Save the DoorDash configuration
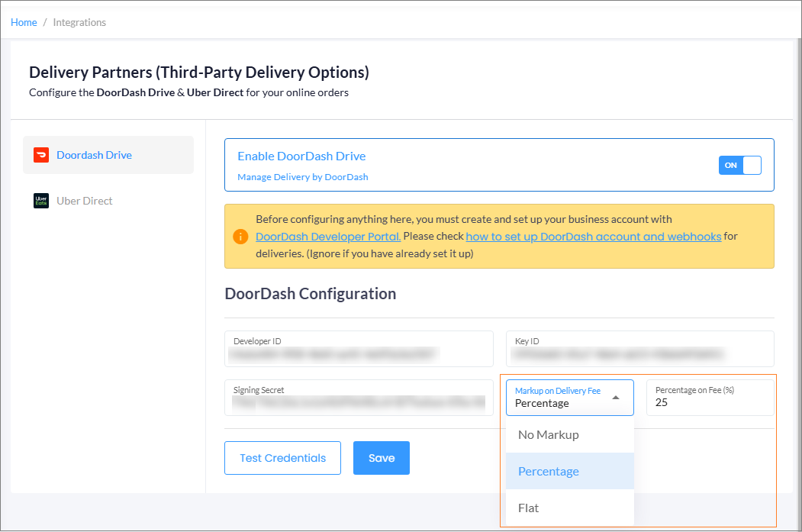Viewport: 802px width, 532px height. 382,458
